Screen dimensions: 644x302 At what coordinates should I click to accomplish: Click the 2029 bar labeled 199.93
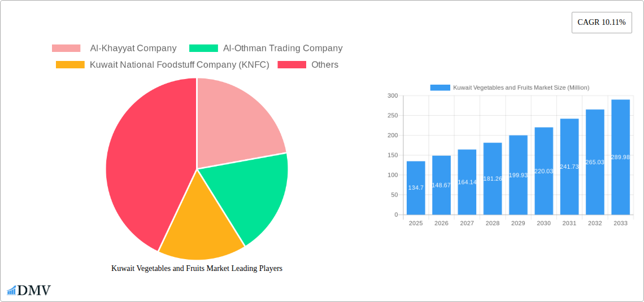tap(519, 175)
